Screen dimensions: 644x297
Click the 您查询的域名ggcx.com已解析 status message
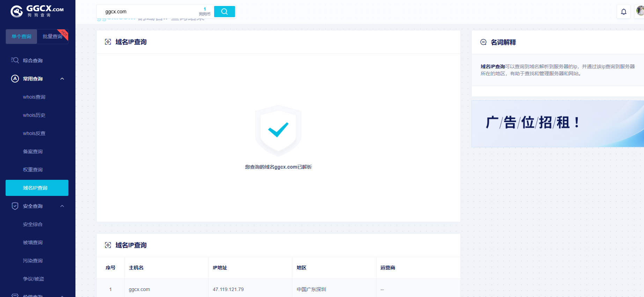pos(278,167)
